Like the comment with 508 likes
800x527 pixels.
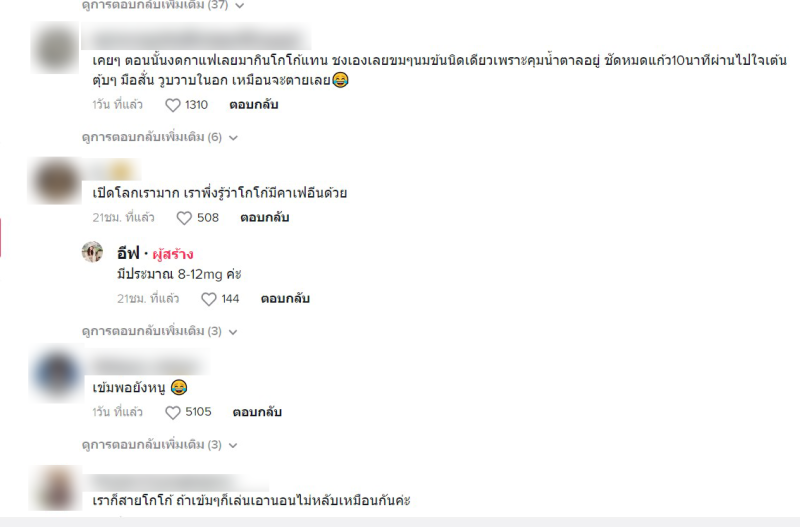184,218
